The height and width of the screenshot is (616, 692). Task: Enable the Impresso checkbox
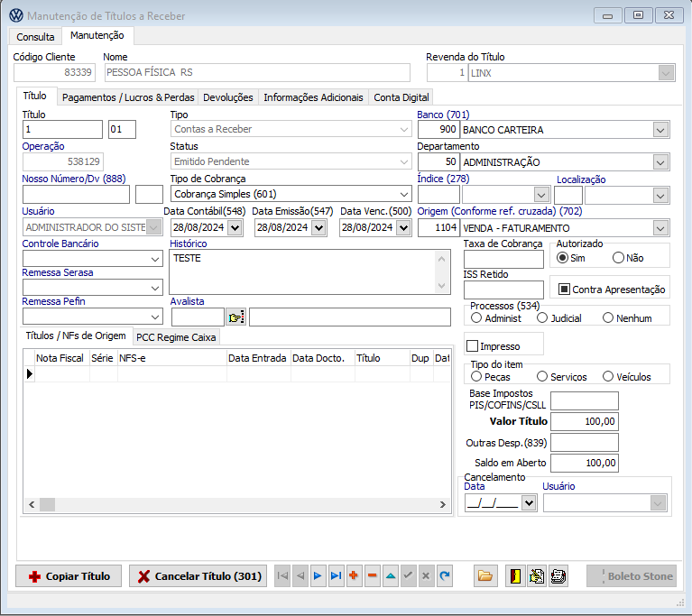pyautogui.click(x=472, y=346)
